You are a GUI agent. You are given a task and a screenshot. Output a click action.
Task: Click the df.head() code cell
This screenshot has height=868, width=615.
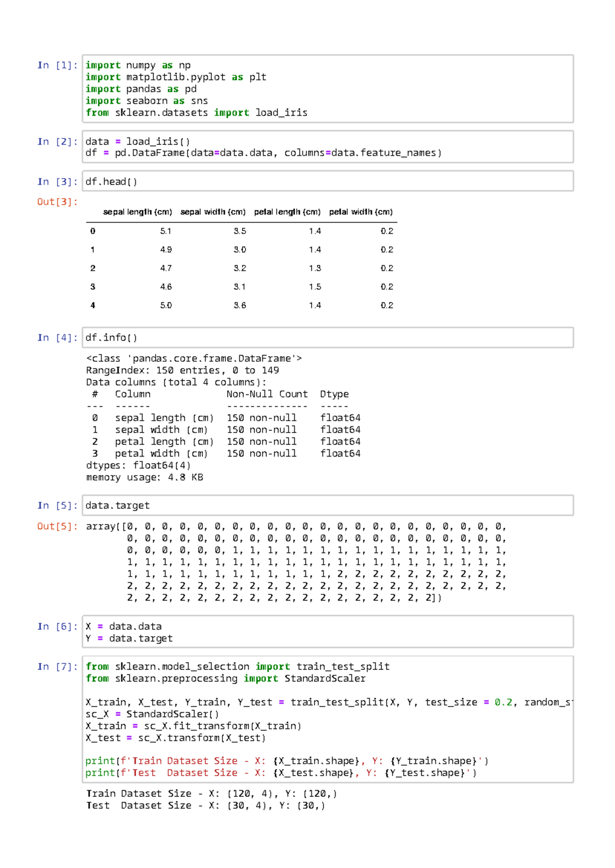pos(327,181)
